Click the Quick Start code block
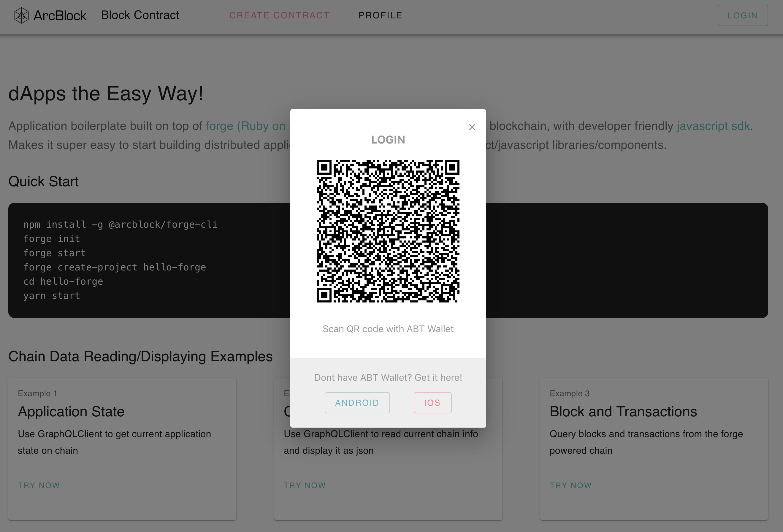 (x=148, y=260)
